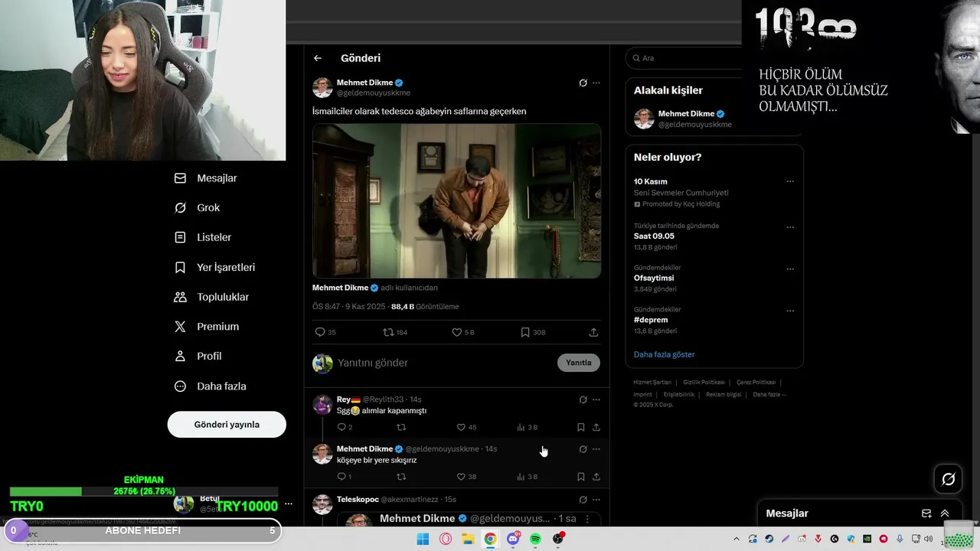
Task: Click repost icon with 184 reposts
Action: click(395, 332)
